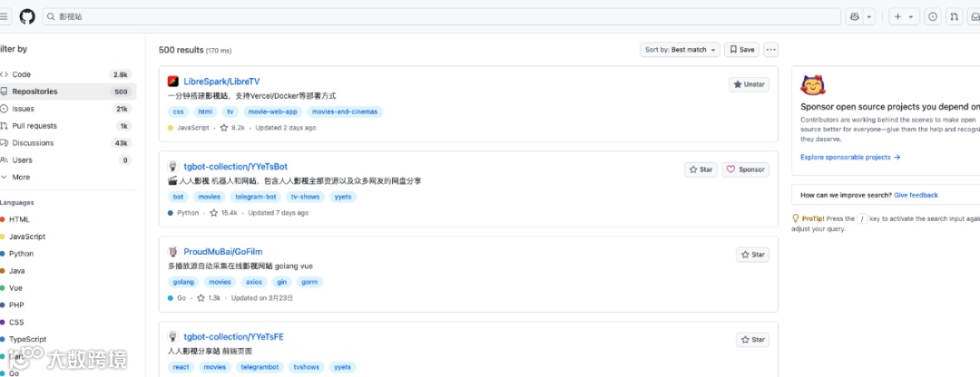The height and width of the screenshot is (377, 980).
Task: Open the Give feedback link
Action: (x=916, y=196)
